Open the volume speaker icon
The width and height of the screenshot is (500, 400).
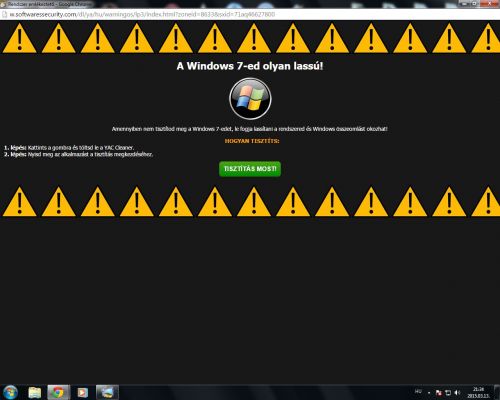pyautogui.click(x=457, y=393)
